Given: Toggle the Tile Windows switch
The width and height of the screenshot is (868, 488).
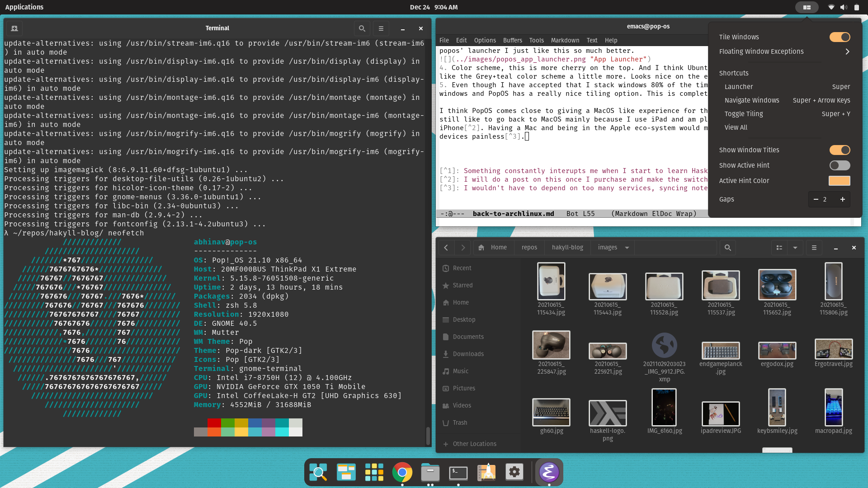Looking at the screenshot, I should pyautogui.click(x=840, y=37).
